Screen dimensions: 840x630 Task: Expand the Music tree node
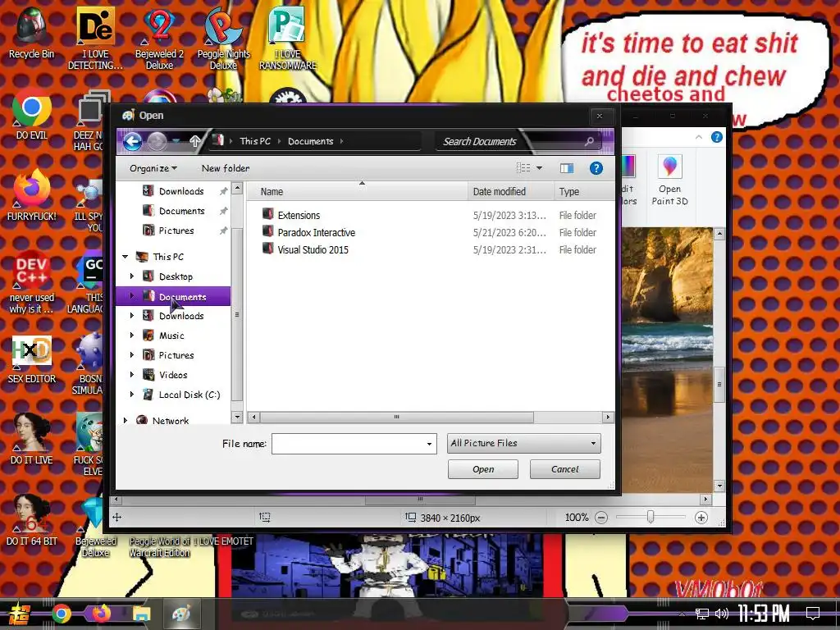tap(132, 336)
